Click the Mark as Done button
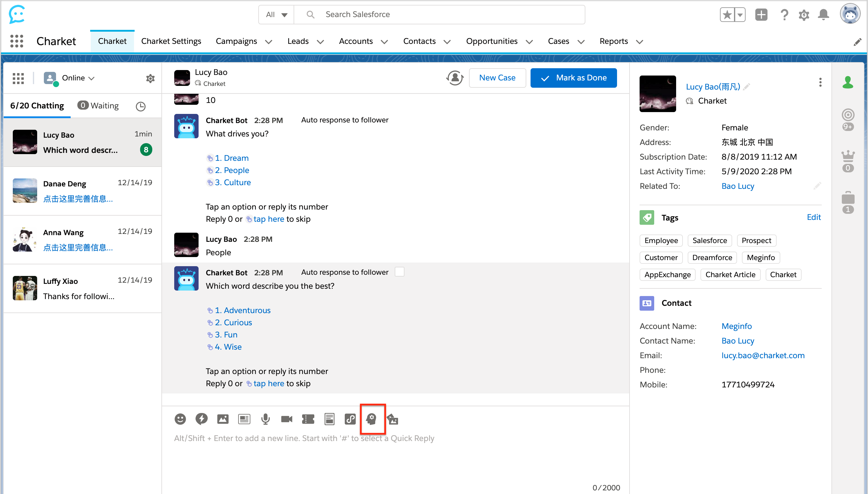 point(573,78)
